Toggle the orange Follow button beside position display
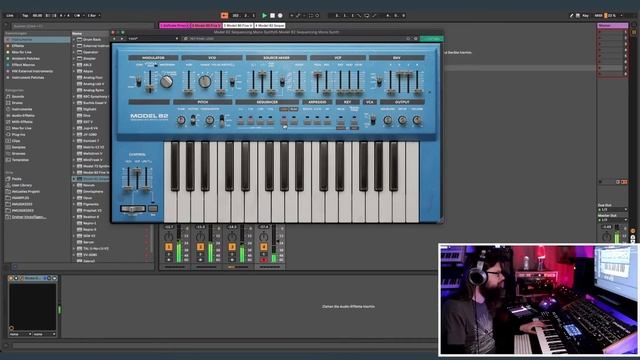 point(224,16)
